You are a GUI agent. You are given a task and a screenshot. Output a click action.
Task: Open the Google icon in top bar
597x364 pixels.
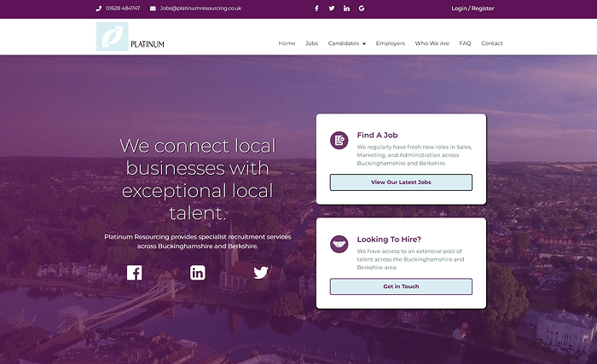click(362, 9)
